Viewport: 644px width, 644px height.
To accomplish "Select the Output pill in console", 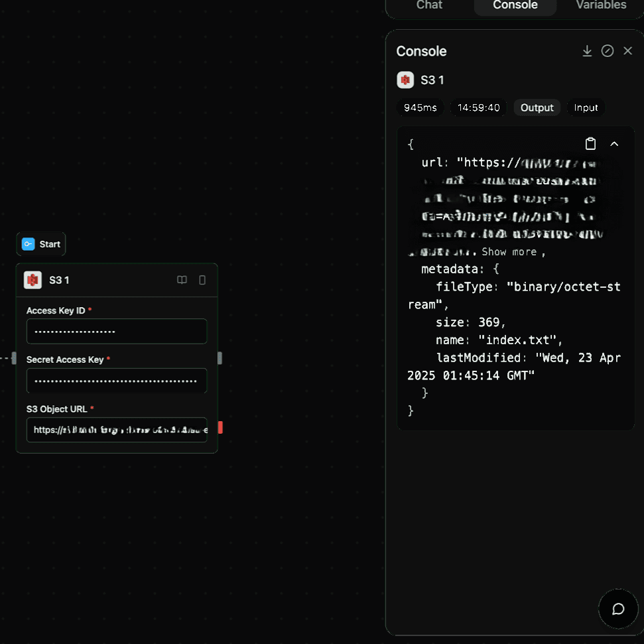I will pos(537,107).
